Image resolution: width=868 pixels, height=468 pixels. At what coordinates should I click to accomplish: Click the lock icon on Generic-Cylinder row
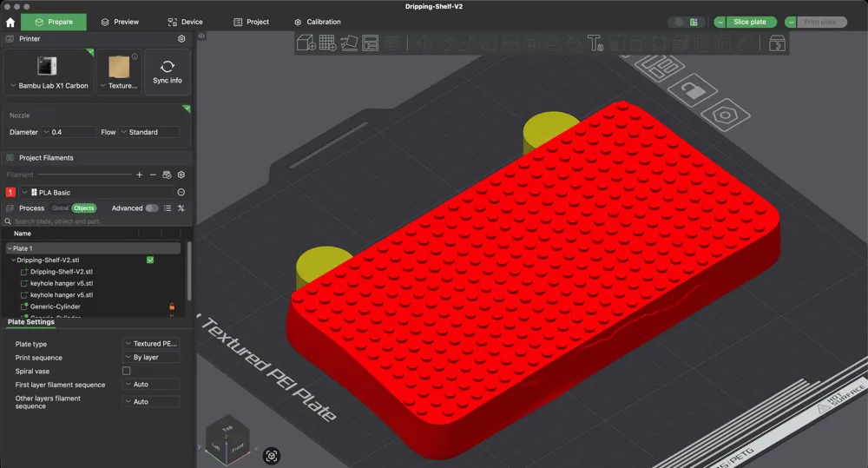point(172,307)
